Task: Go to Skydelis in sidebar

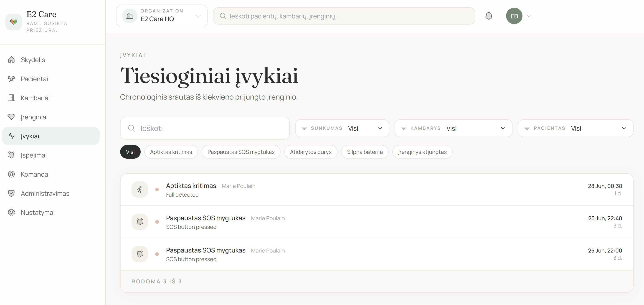Action: pyautogui.click(x=51, y=60)
